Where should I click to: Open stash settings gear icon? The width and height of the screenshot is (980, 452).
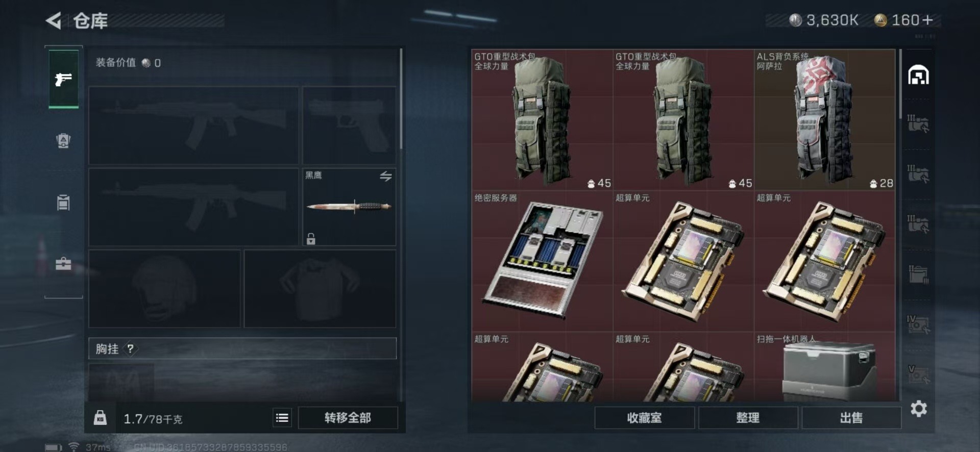[x=919, y=409]
